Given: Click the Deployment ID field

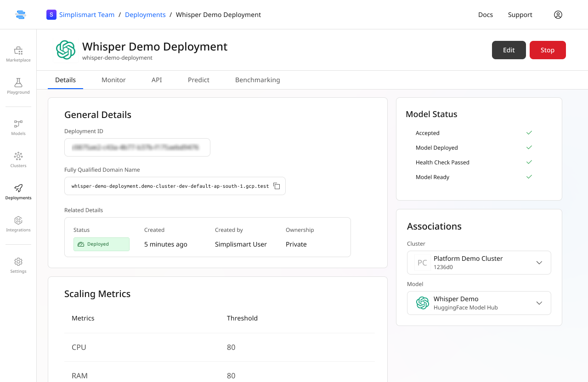Looking at the screenshot, I should [x=137, y=147].
